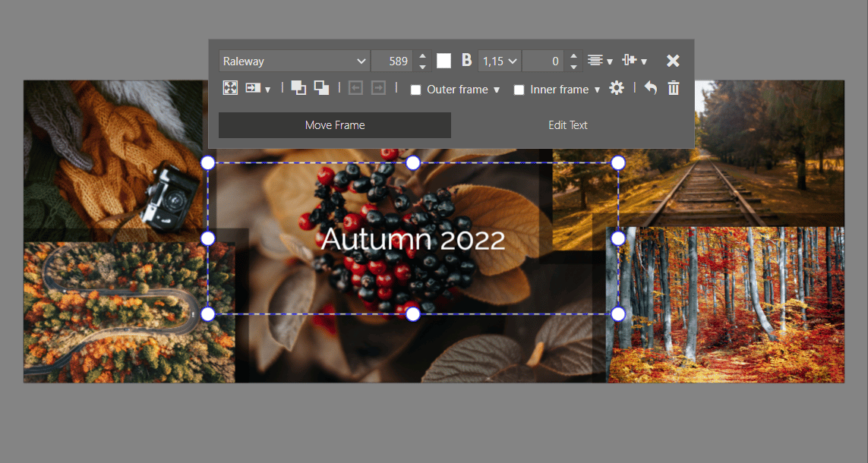The image size is (868, 463).
Task: Delete the text frame using the trash icon
Action: pos(673,87)
